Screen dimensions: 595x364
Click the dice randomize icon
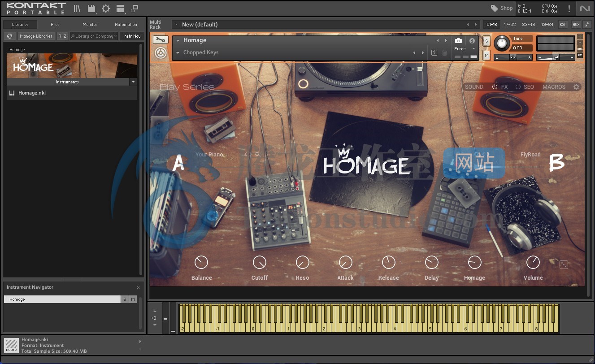click(564, 264)
